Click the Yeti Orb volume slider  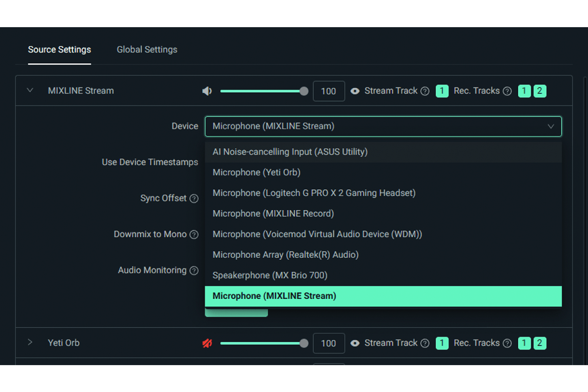coord(264,343)
